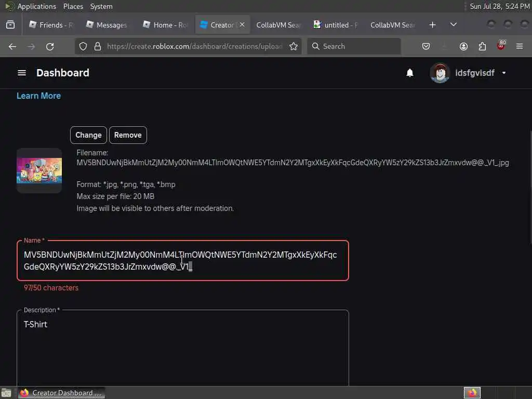Click the shield tracking protection icon

[x=83, y=46]
